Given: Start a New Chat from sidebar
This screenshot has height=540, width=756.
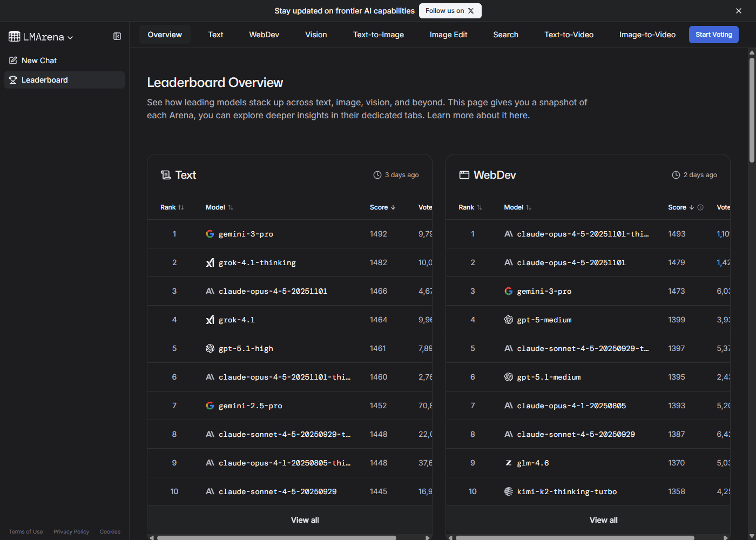Looking at the screenshot, I should [x=64, y=60].
